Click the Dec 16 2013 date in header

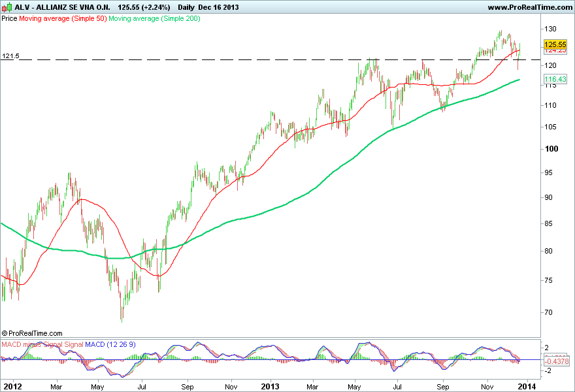pos(218,7)
